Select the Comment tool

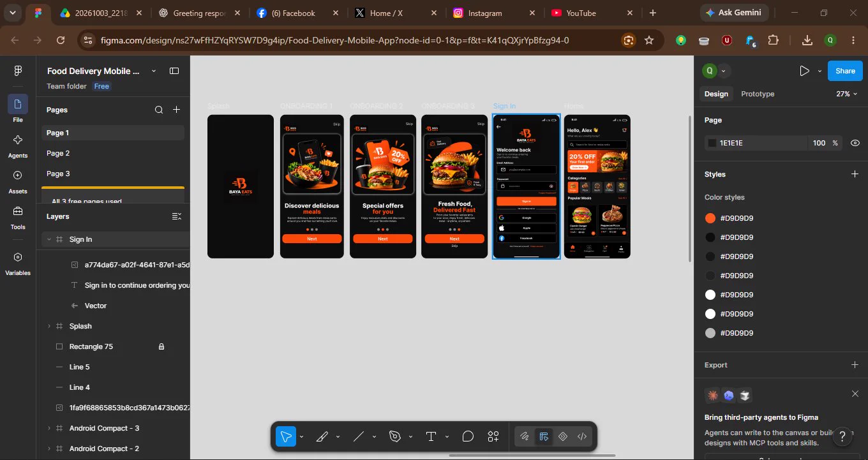468,437
